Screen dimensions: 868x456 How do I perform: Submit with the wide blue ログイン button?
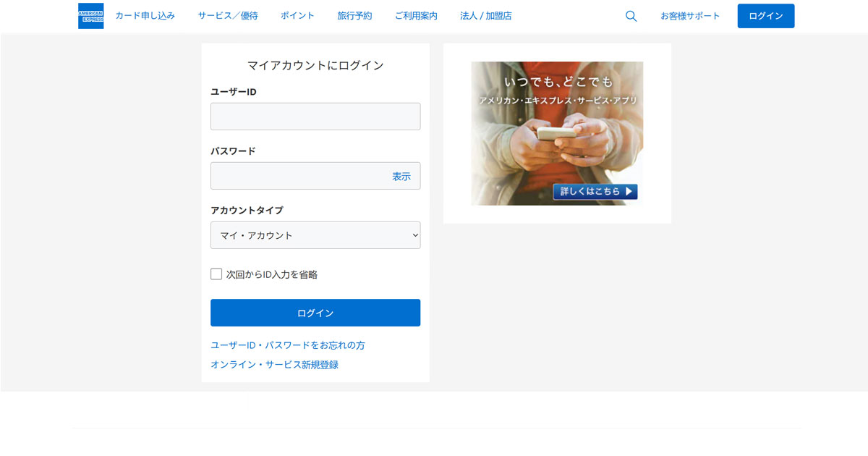coord(315,313)
